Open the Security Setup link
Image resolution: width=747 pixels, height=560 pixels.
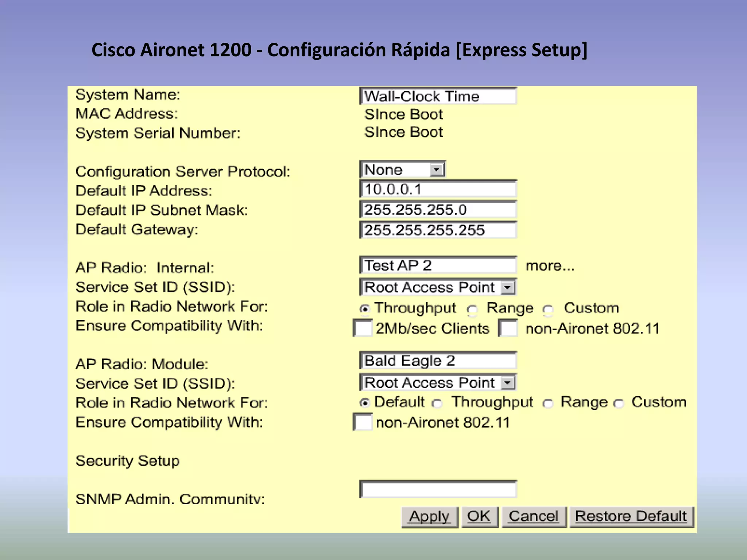point(127,461)
